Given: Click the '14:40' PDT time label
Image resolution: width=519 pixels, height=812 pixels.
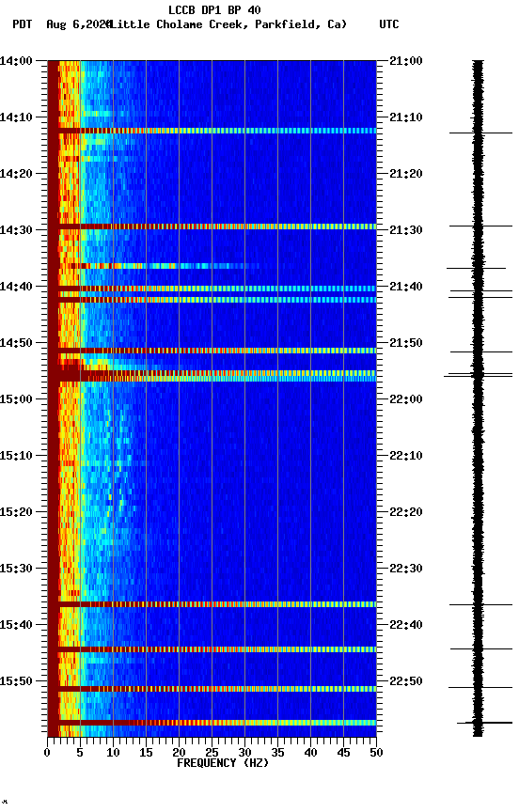Looking at the screenshot, I should pos(16,287).
